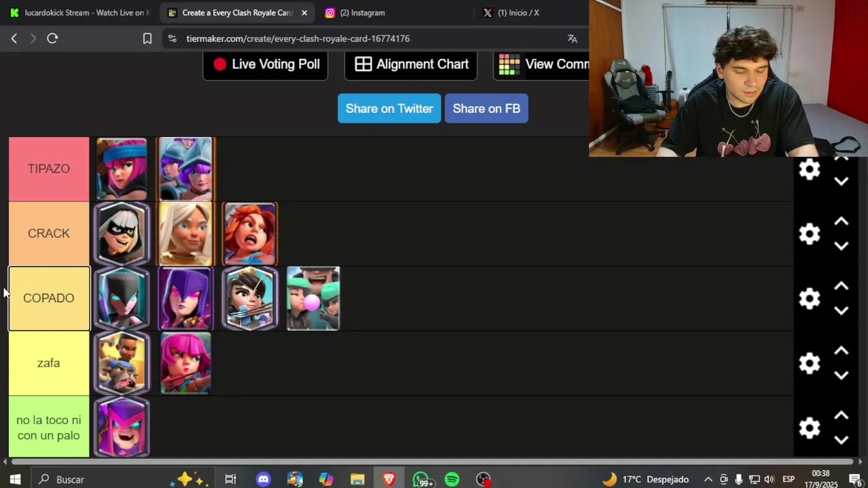Pick the blonde Battle Healer card in CRACK
The image size is (868, 488).
[186, 233]
